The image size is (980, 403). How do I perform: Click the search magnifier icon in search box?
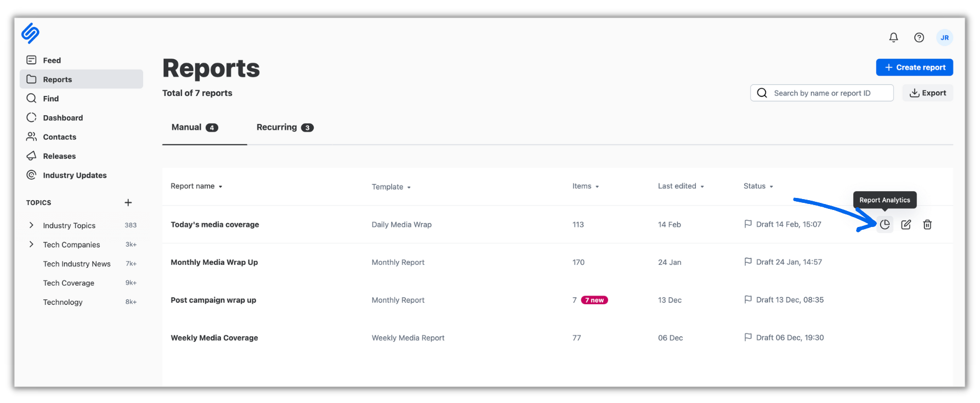[x=762, y=93]
